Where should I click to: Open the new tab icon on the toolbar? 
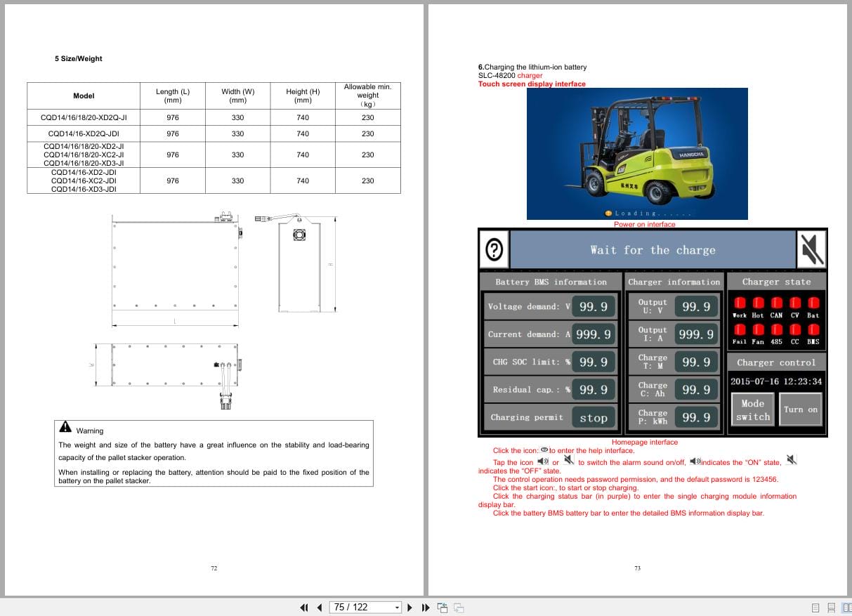[x=443, y=607]
